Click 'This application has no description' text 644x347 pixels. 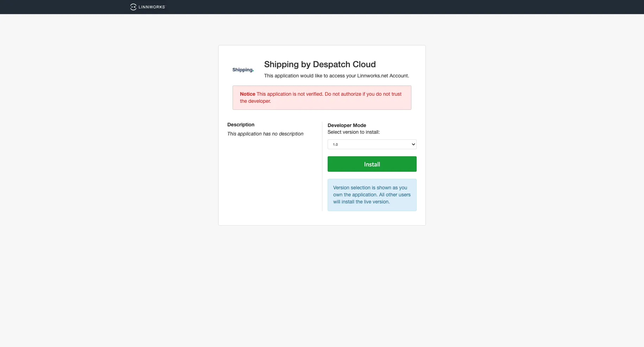(x=265, y=134)
